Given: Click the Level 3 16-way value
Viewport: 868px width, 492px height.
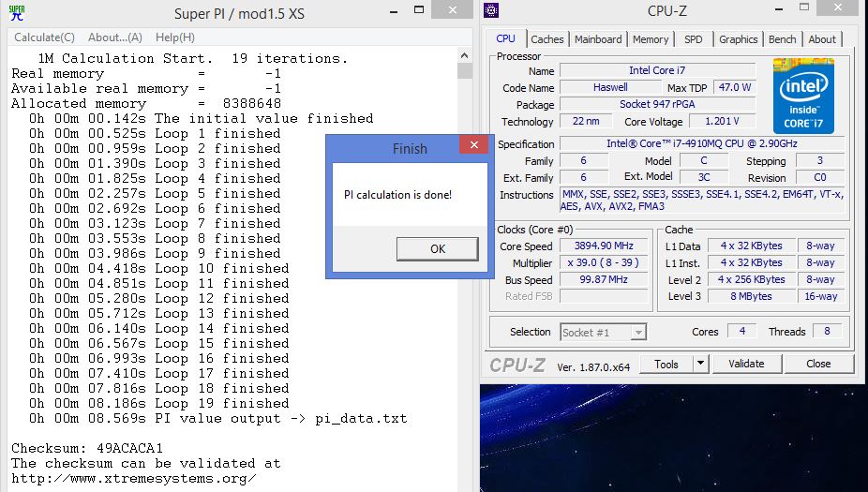Looking at the screenshot, I should [x=821, y=296].
